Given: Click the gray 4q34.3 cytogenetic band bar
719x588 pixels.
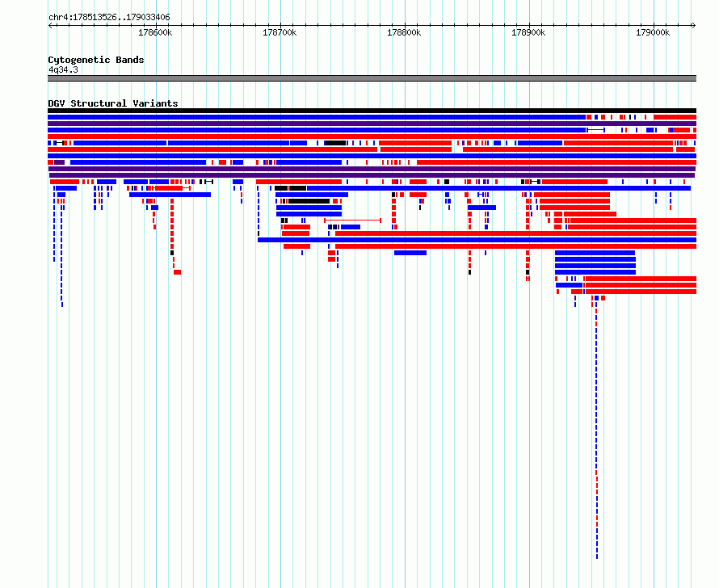Looking at the screenshot, I should [372, 78].
